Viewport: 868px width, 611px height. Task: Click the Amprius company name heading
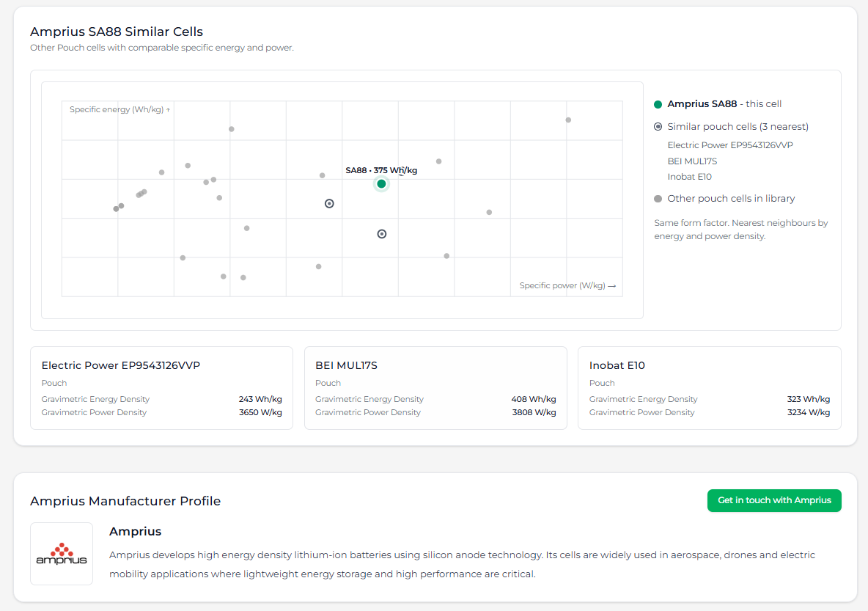coord(135,531)
